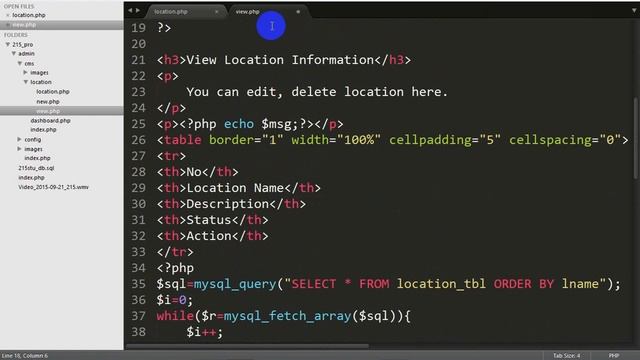This screenshot has width=640, height=360.
Task: Change syntax via PHP status label
Action: (x=613, y=356)
